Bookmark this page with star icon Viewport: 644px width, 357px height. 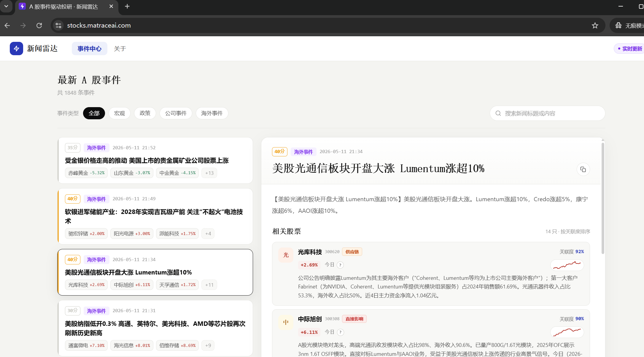(595, 26)
